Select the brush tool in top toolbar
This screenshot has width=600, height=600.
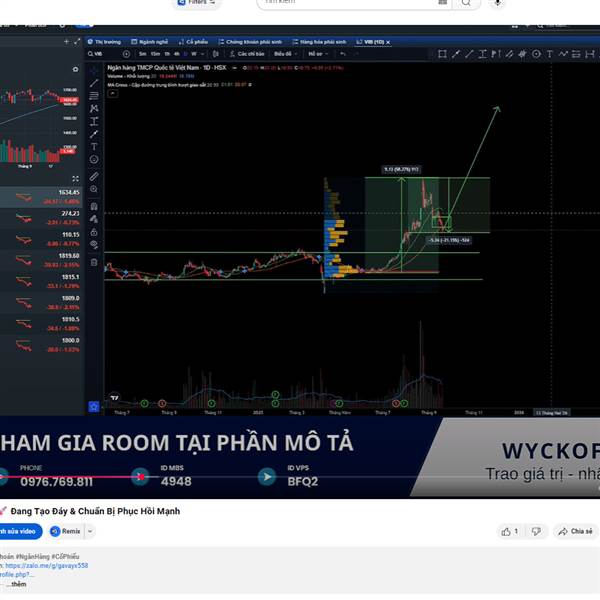[456, 54]
